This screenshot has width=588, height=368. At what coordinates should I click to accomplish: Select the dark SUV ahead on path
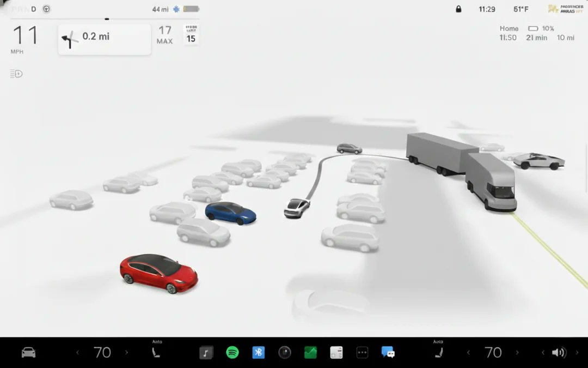pos(349,148)
